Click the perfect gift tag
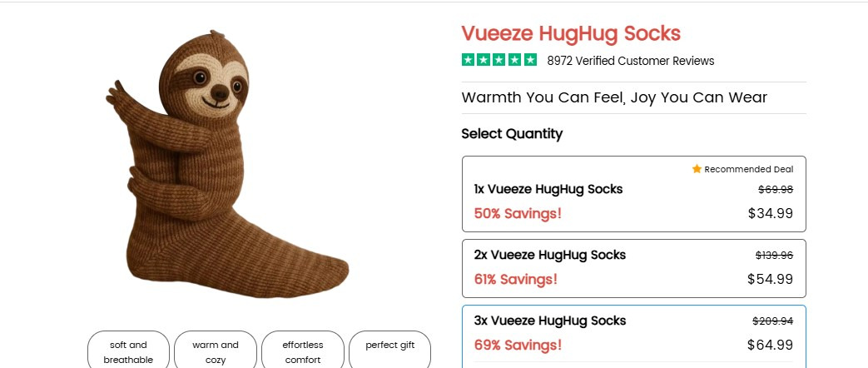This screenshot has height=368, width=868. (389, 346)
